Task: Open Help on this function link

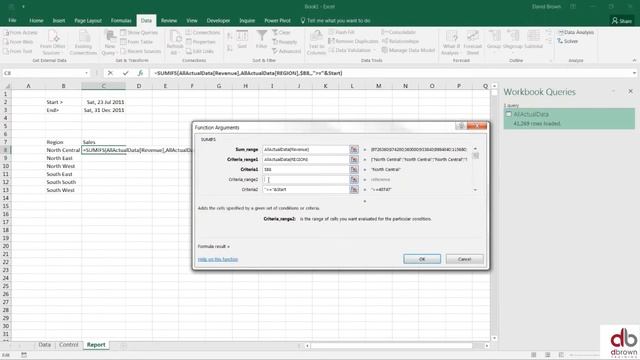Action: pos(218,259)
